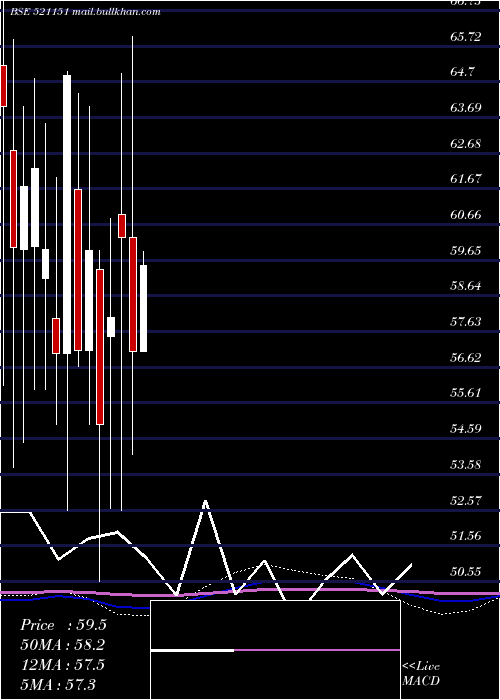Click the 65.72 price axis label
This screenshot has height=700, width=500.
tap(466, 36)
